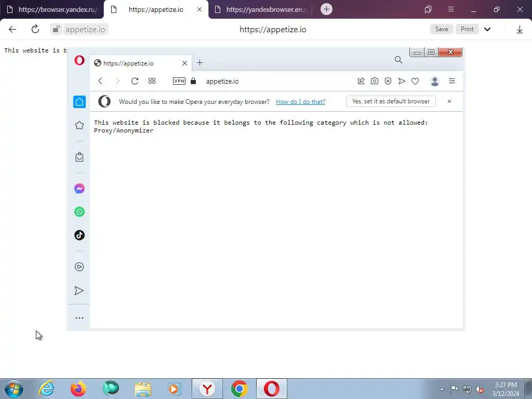The height and width of the screenshot is (399, 532).
Task: Launch Internet Explorer from taskbar
Action: click(x=46, y=389)
